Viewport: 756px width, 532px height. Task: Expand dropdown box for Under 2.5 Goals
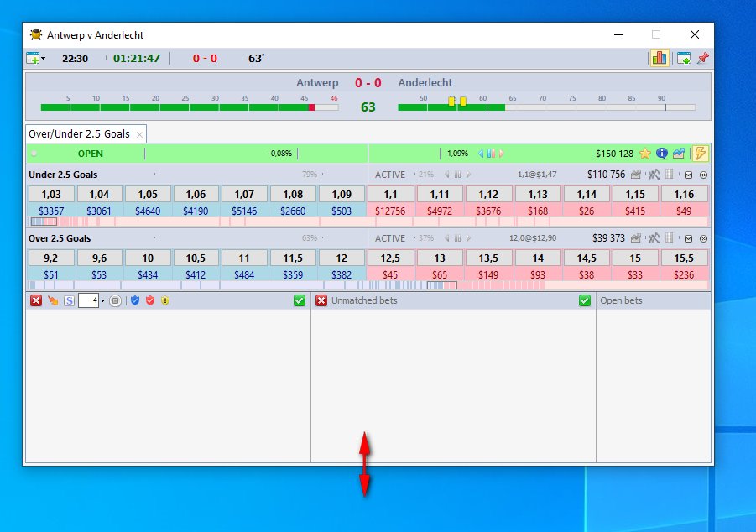(x=689, y=175)
